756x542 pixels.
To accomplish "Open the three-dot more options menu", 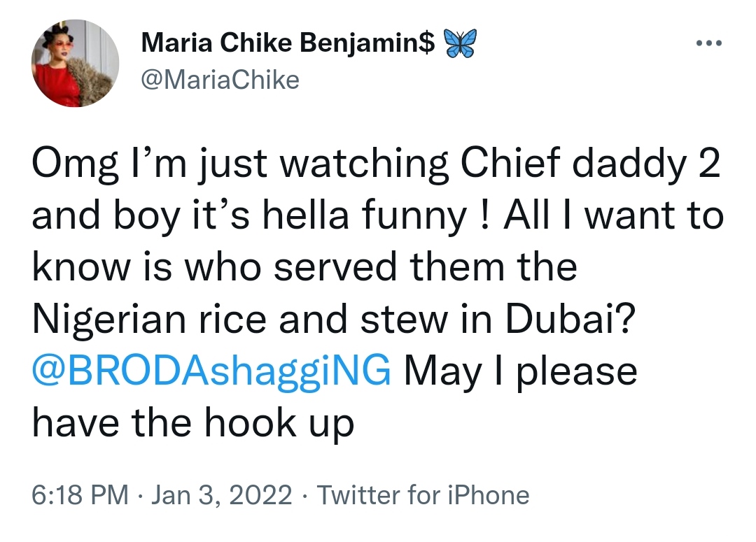I will (709, 42).
